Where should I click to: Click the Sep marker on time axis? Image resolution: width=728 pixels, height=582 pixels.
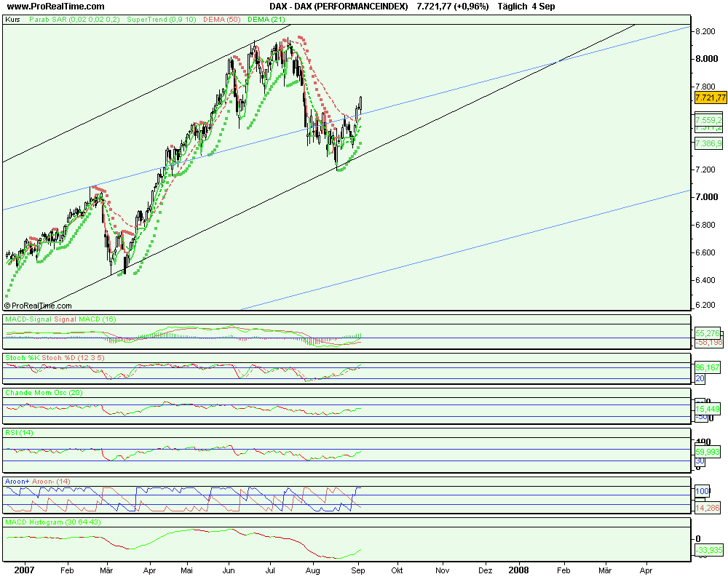(x=358, y=570)
